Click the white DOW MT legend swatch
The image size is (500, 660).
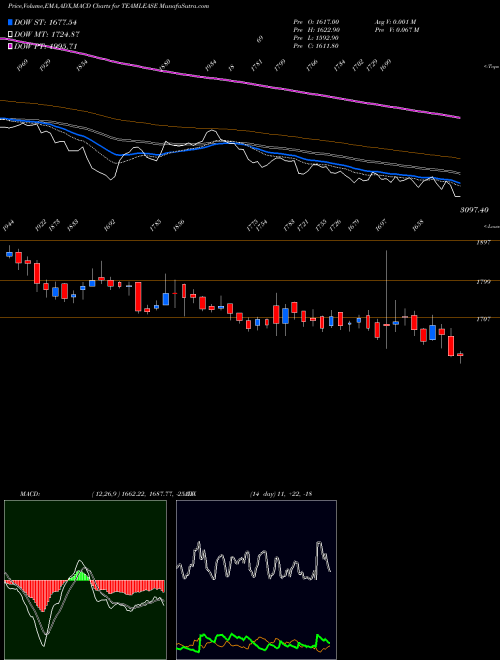[10, 34]
